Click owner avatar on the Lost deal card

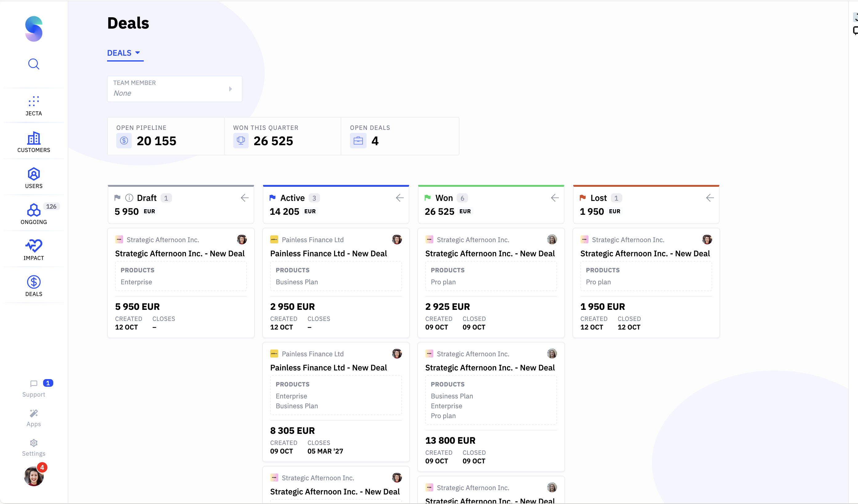click(707, 240)
